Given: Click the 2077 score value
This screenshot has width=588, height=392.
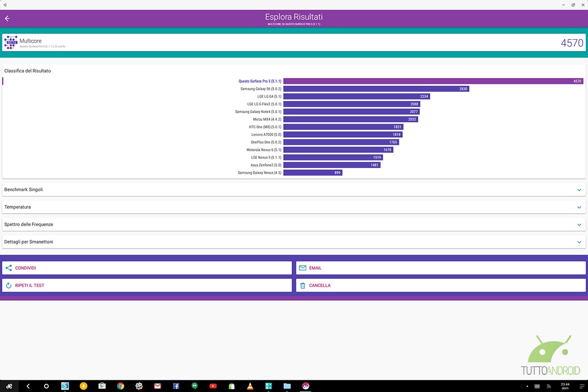Looking at the screenshot, I should point(414,112).
